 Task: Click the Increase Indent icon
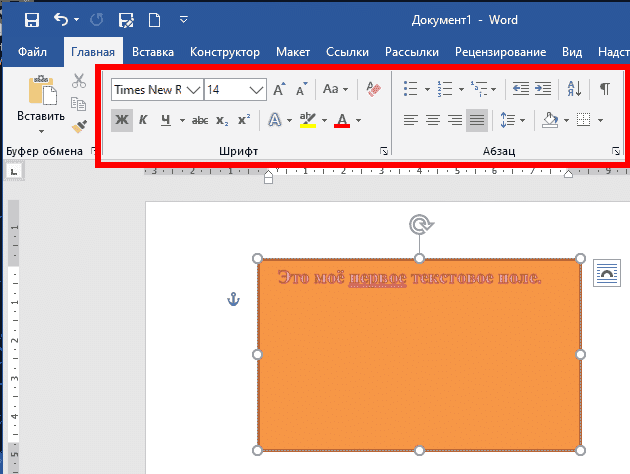click(x=543, y=89)
